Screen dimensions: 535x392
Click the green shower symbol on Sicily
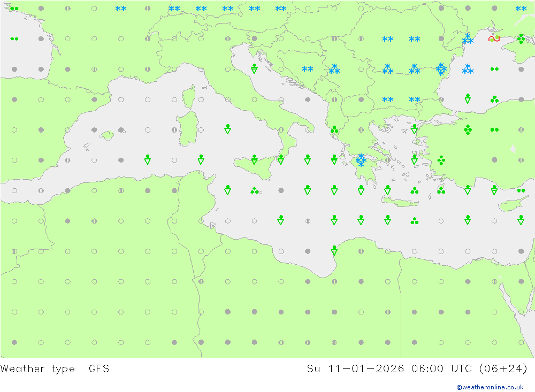tap(254, 159)
